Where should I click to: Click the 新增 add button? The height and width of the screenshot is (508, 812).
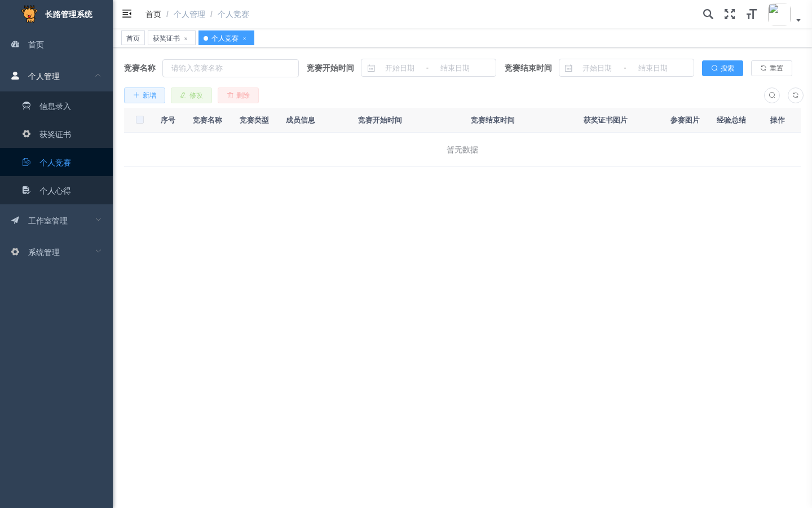click(x=144, y=95)
